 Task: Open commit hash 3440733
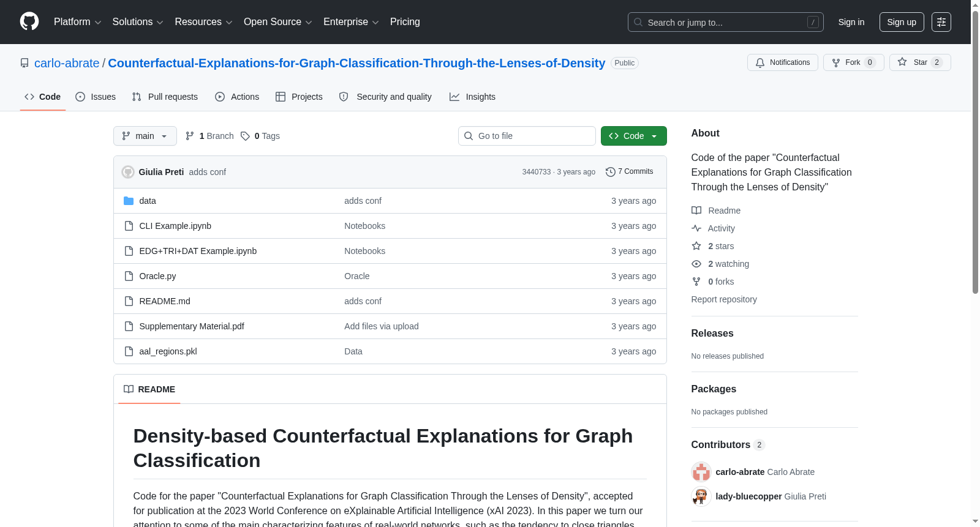(537, 172)
